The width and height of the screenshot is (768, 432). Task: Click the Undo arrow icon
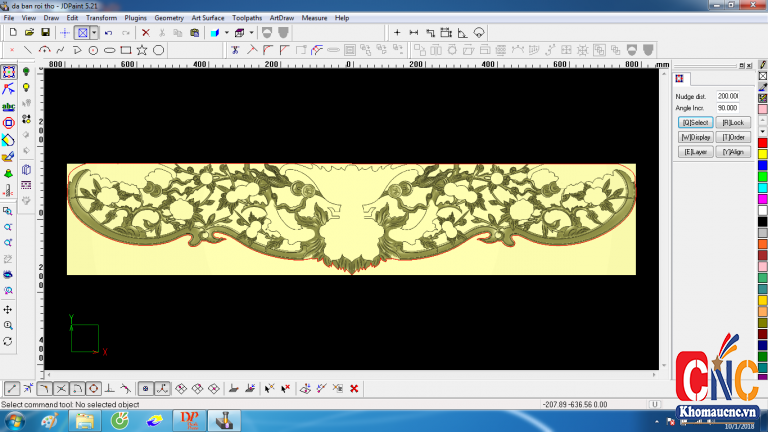click(108, 33)
